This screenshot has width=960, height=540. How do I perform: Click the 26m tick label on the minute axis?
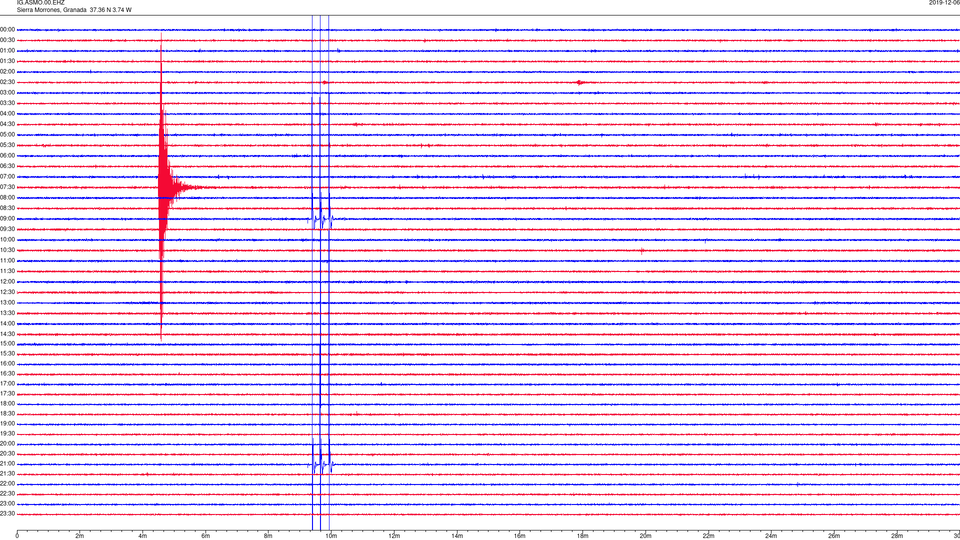(834, 536)
